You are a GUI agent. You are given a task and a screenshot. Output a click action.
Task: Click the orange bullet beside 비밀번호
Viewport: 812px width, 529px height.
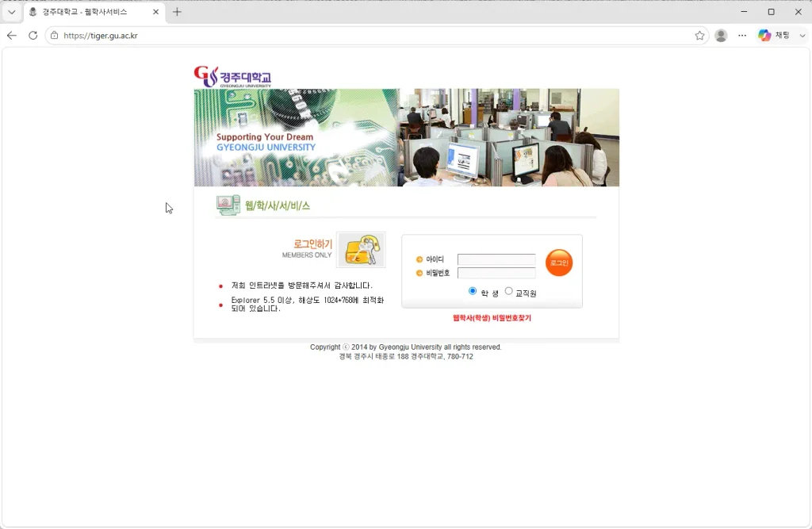click(x=419, y=273)
